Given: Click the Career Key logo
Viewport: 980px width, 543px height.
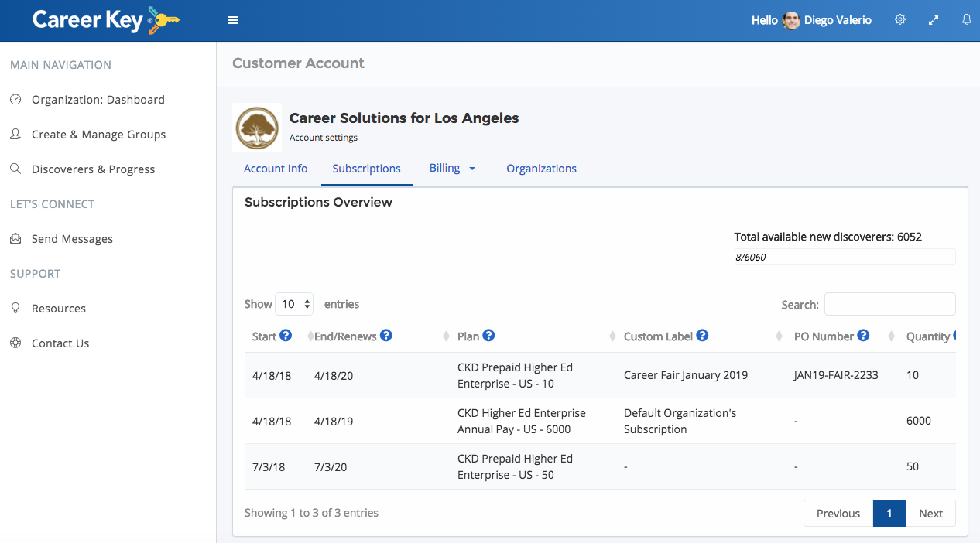Looking at the screenshot, I should (106, 20).
